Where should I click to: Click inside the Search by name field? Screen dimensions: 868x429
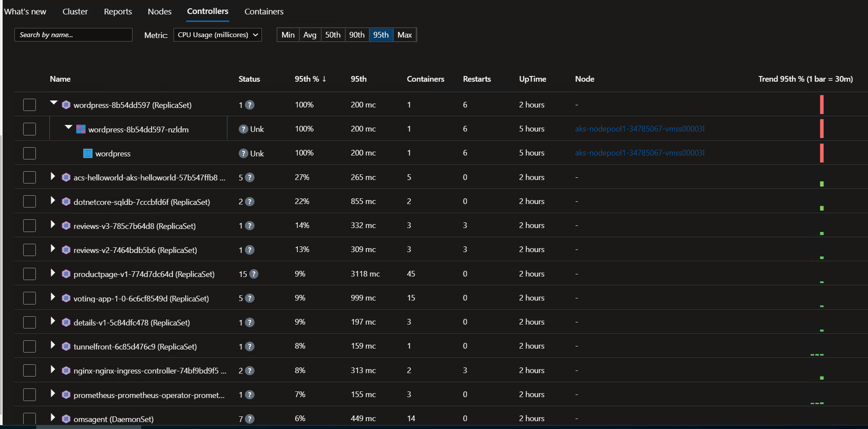tap(73, 35)
